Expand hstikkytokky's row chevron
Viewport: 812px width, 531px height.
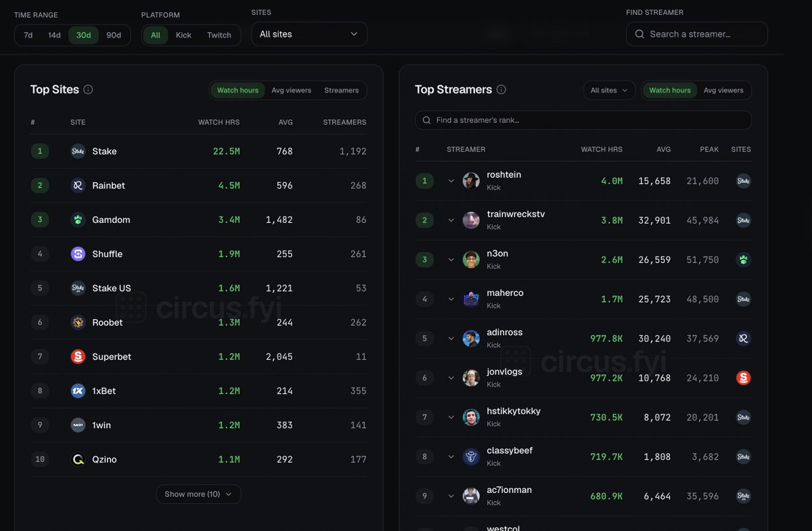(451, 417)
